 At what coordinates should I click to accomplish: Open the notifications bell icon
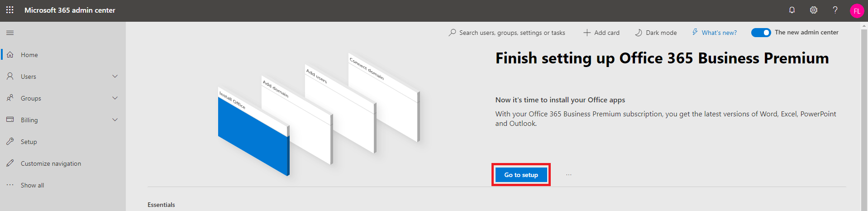click(x=792, y=10)
